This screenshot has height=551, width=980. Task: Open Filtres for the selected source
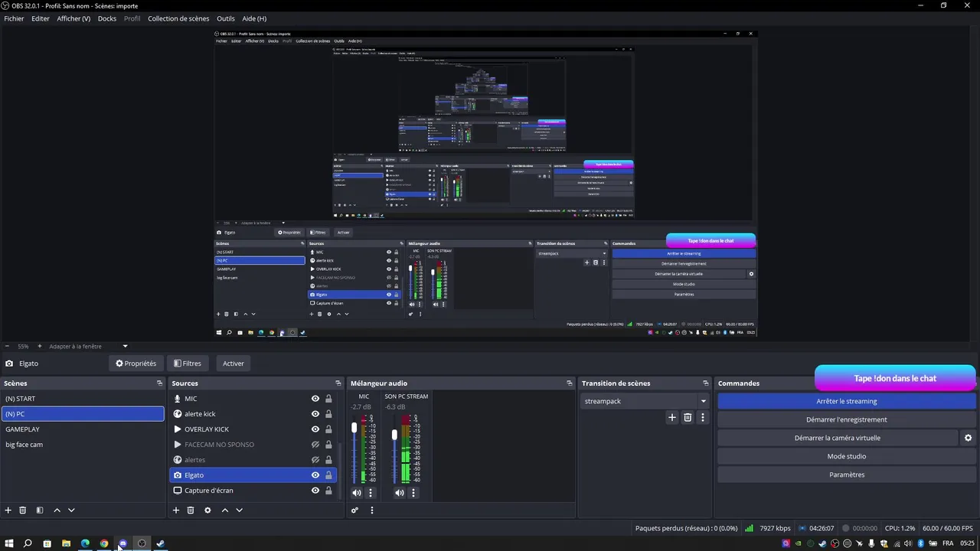point(188,364)
